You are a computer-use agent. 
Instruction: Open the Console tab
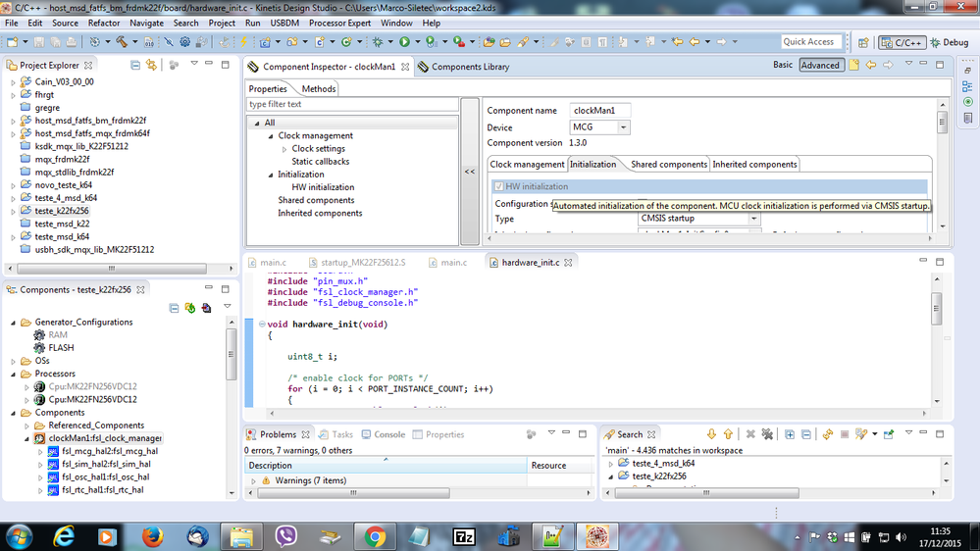point(384,434)
